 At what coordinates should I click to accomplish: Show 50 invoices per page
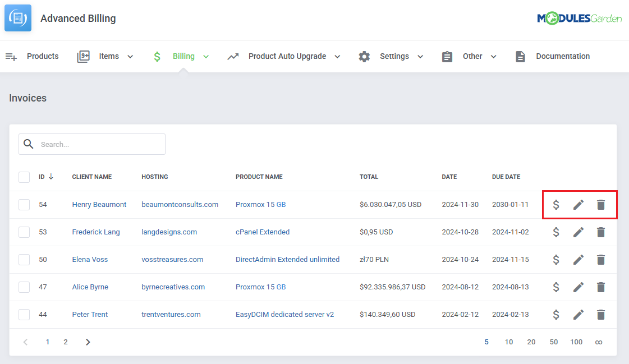[x=554, y=342]
